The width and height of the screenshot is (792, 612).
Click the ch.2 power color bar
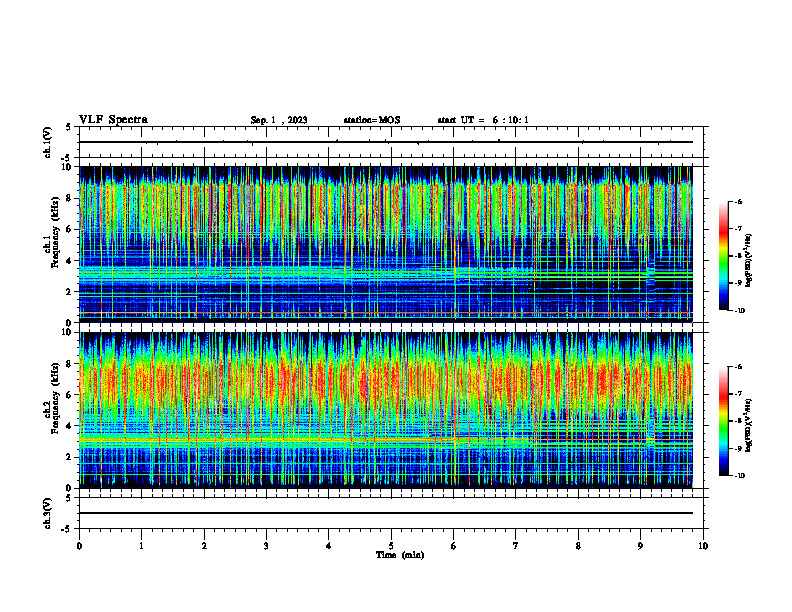click(x=724, y=421)
